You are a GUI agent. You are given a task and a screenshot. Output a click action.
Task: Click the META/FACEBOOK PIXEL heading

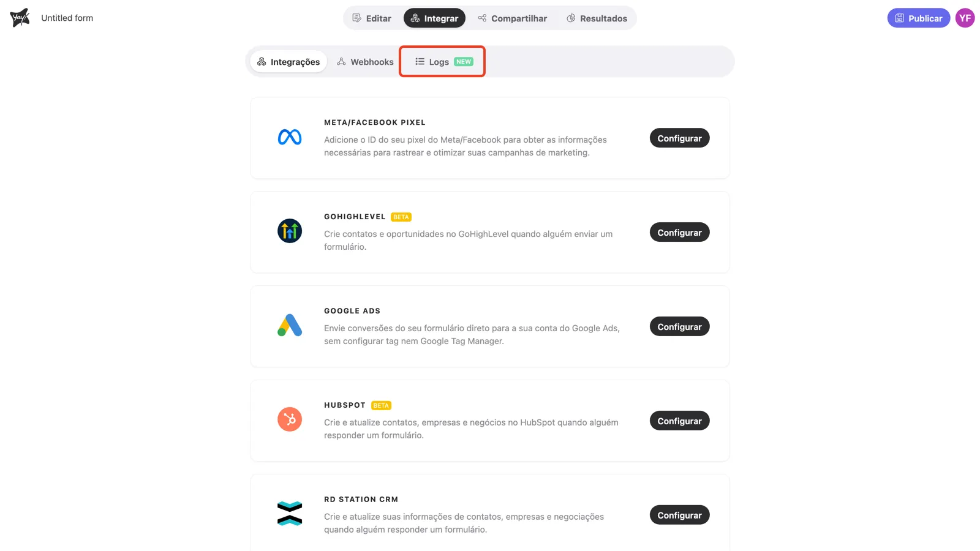tap(375, 122)
